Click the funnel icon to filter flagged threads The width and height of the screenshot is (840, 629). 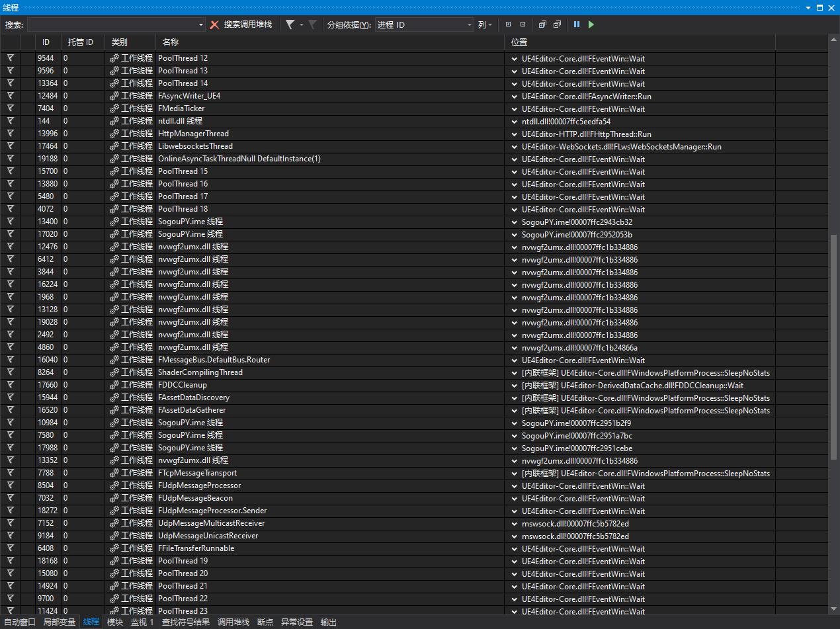pos(289,24)
